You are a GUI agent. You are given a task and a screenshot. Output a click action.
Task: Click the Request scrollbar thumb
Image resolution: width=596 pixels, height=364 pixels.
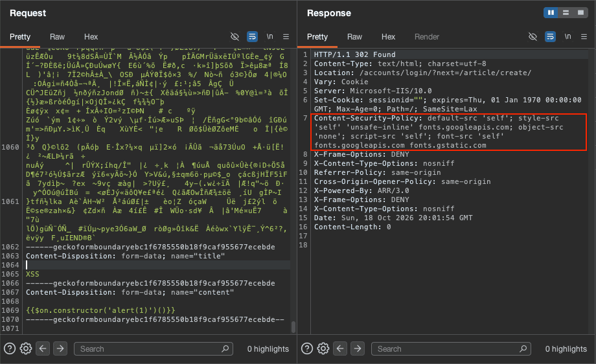pos(293,327)
